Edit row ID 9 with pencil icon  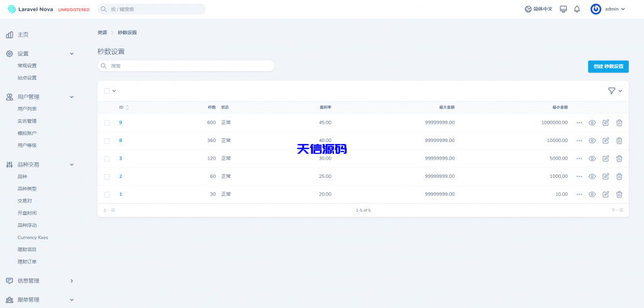click(606, 123)
